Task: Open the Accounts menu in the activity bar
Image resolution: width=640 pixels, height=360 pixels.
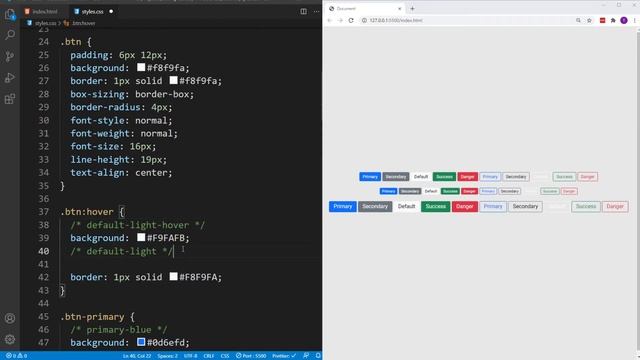Action: (x=10, y=318)
